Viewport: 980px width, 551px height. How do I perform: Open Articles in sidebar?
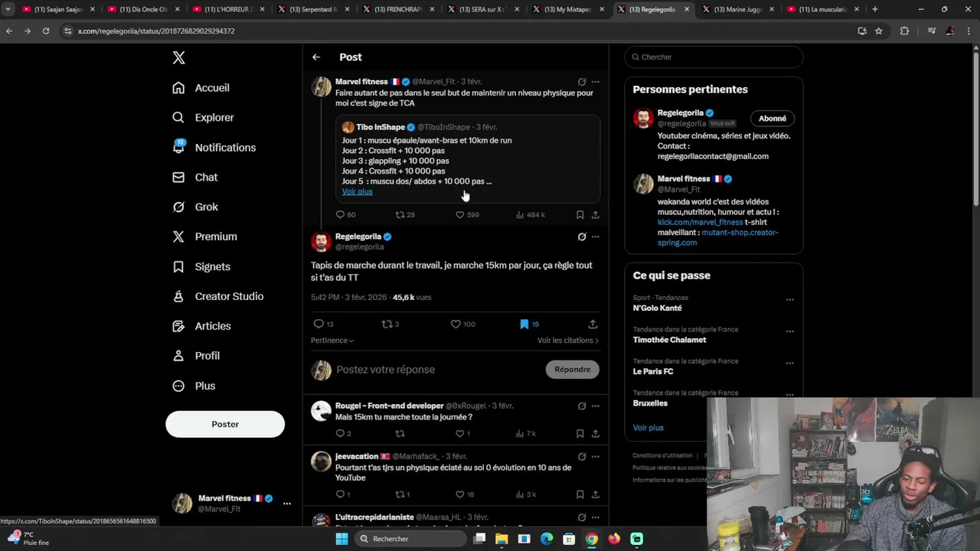(x=202, y=327)
